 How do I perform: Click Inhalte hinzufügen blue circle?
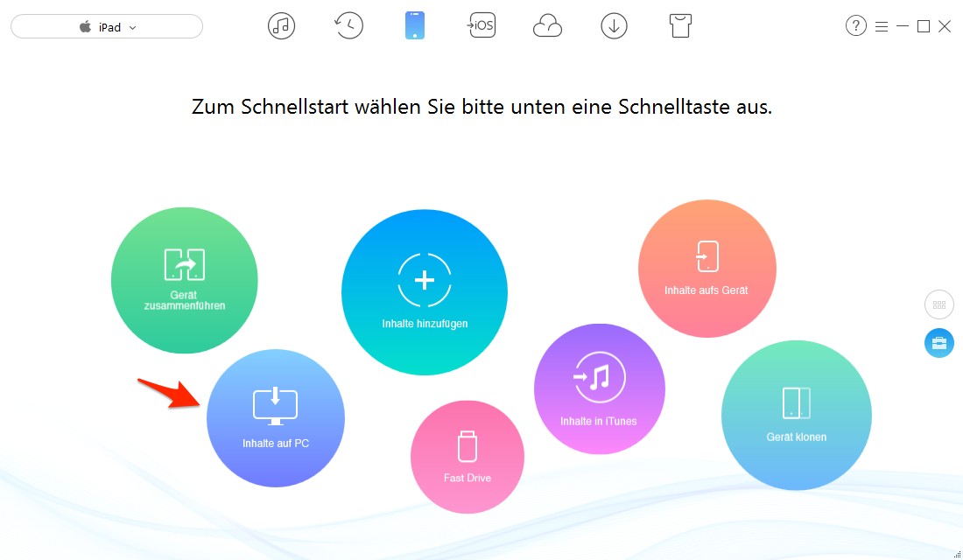[425, 292]
